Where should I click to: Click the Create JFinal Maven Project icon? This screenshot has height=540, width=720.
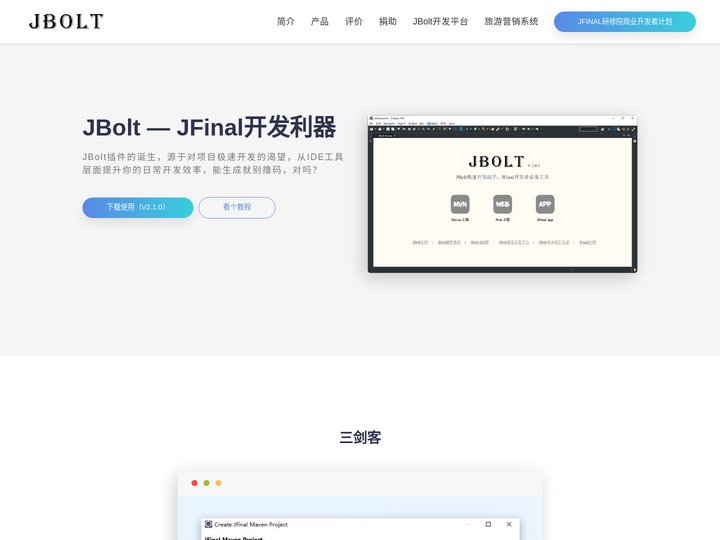click(208, 524)
